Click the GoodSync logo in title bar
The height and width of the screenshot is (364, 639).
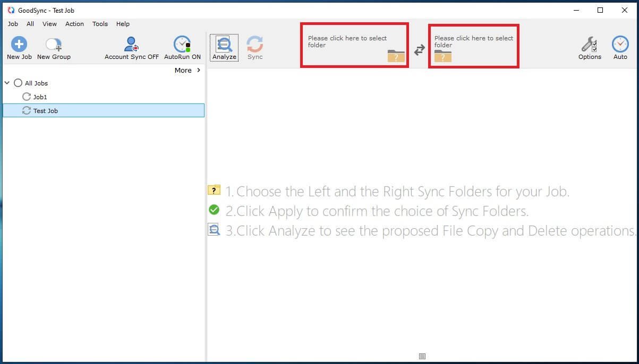(11, 10)
